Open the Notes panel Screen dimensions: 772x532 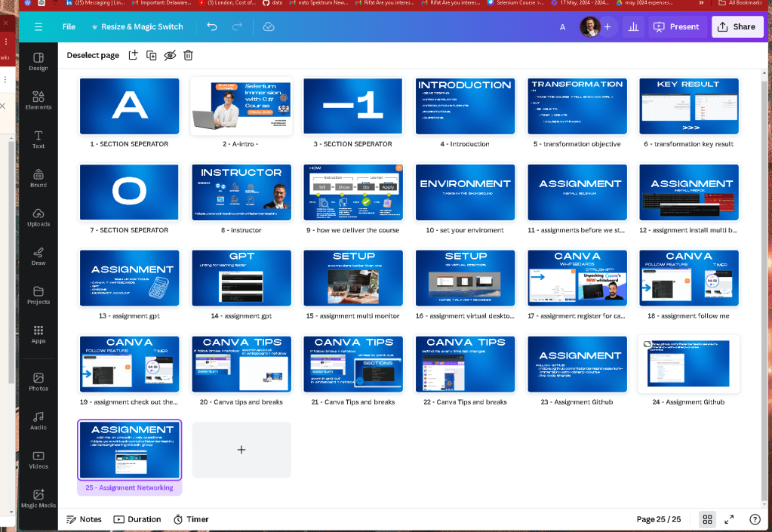(84, 519)
